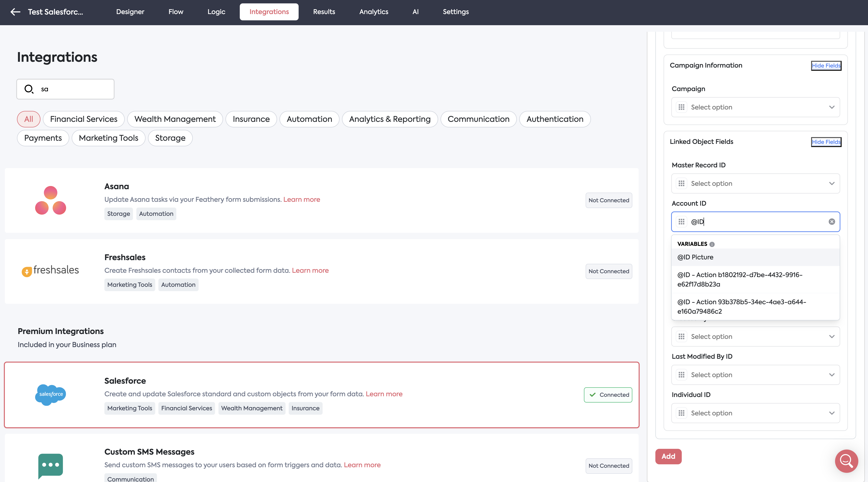Switch to the Logic tab
Image resolution: width=868 pixels, height=482 pixels.
coord(216,12)
